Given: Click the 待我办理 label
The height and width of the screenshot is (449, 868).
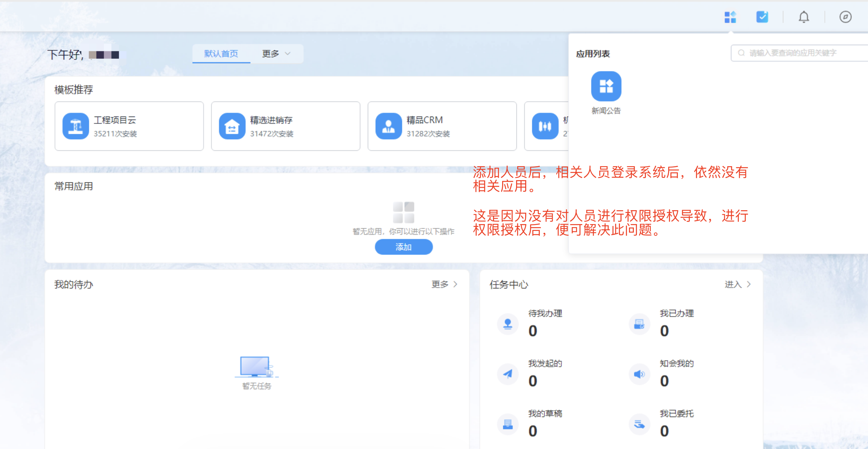Looking at the screenshot, I should pyautogui.click(x=545, y=313).
